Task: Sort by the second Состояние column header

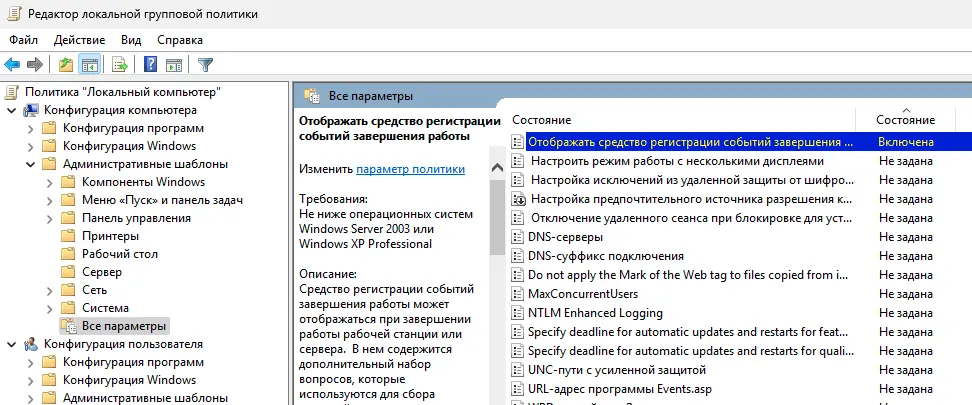Action: [905, 119]
